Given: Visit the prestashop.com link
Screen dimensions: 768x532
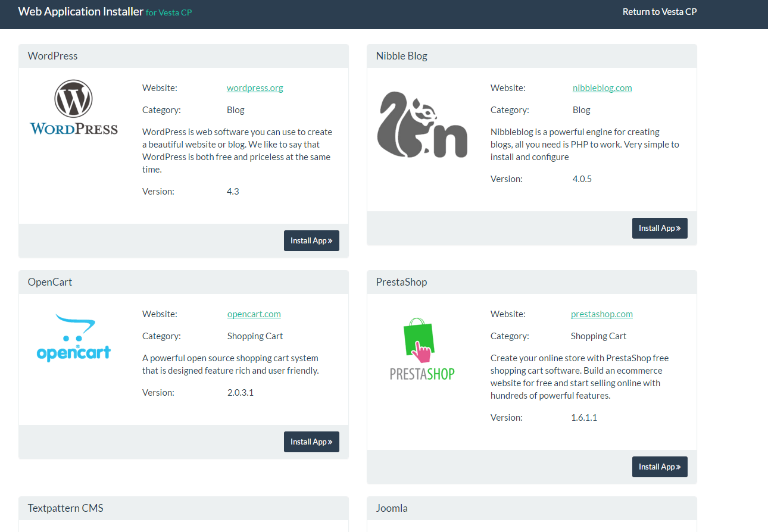Looking at the screenshot, I should tap(601, 314).
